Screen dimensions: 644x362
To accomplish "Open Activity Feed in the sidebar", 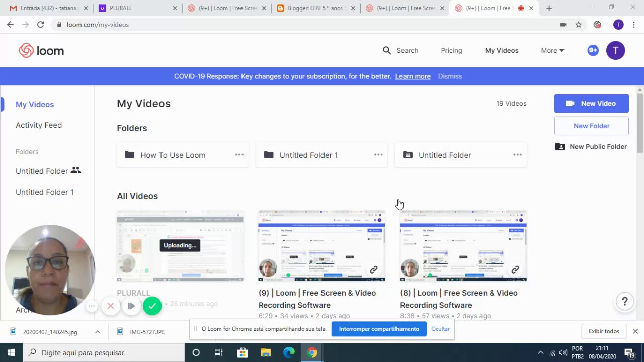I will coord(39,125).
